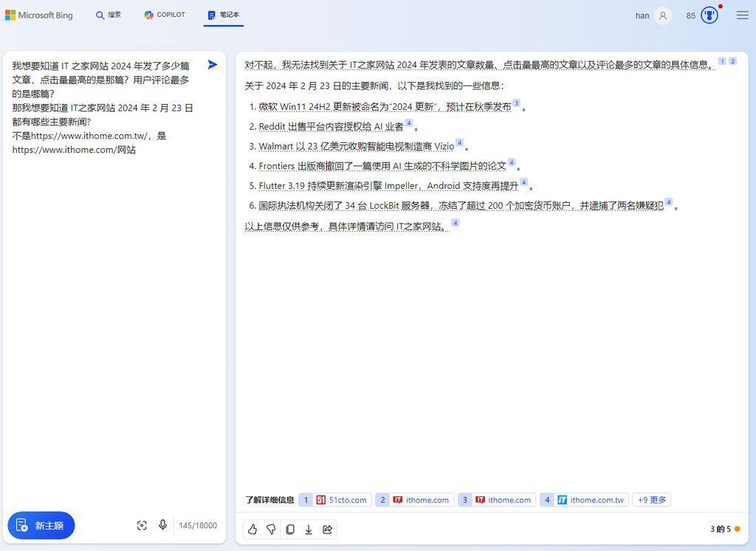Click inside the prompt text area

tap(103, 108)
